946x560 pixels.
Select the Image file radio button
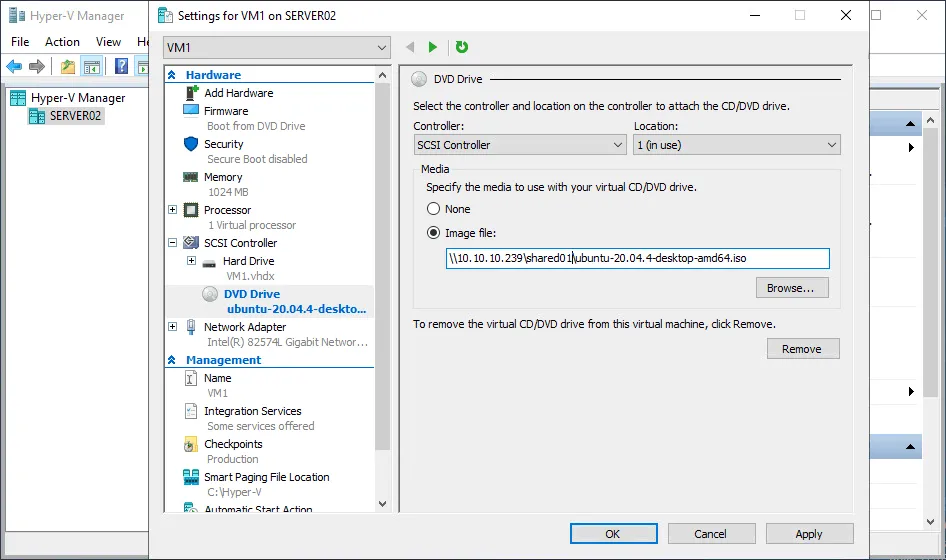click(x=434, y=233)
